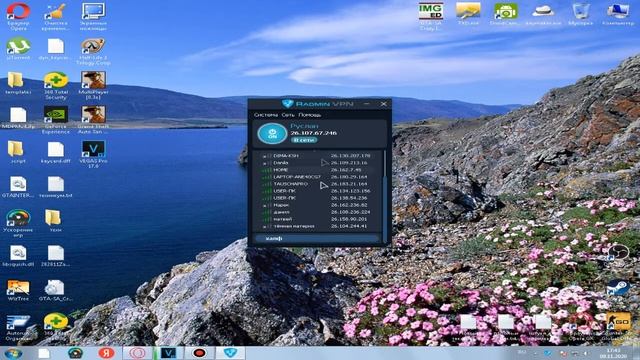Launch Autorun Organizer shortcut
Viewport: 640px width, 360px height.
click(18, 327)
